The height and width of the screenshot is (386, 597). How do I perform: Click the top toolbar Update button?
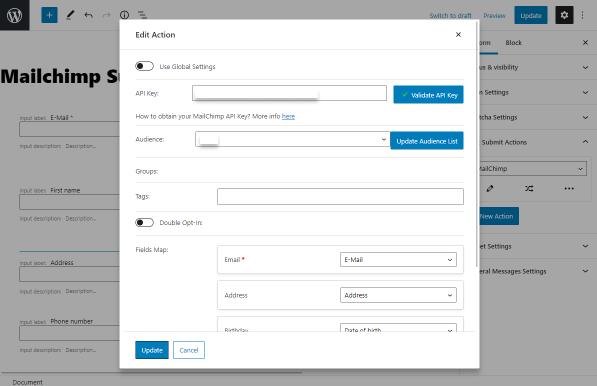531,15
